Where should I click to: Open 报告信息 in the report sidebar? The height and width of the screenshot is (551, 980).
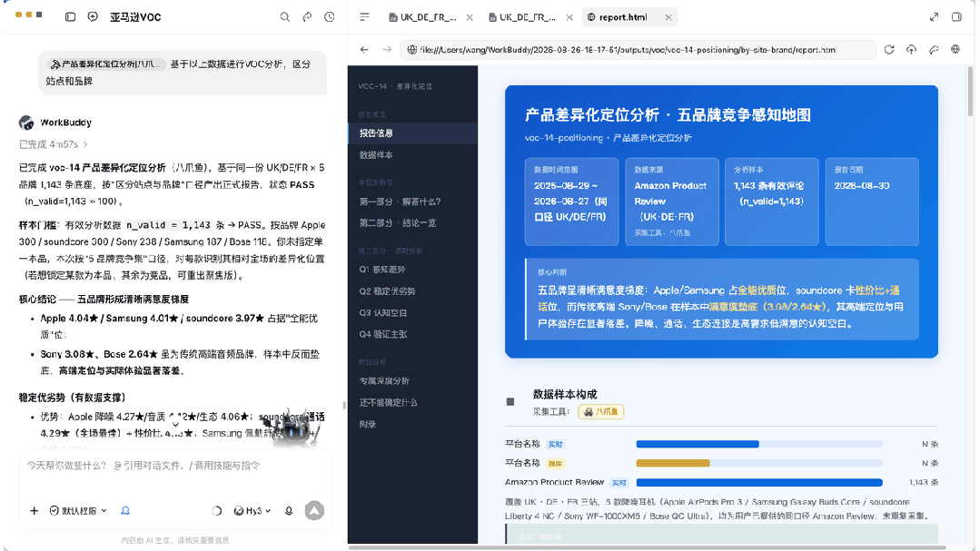(x=412, y=133)
